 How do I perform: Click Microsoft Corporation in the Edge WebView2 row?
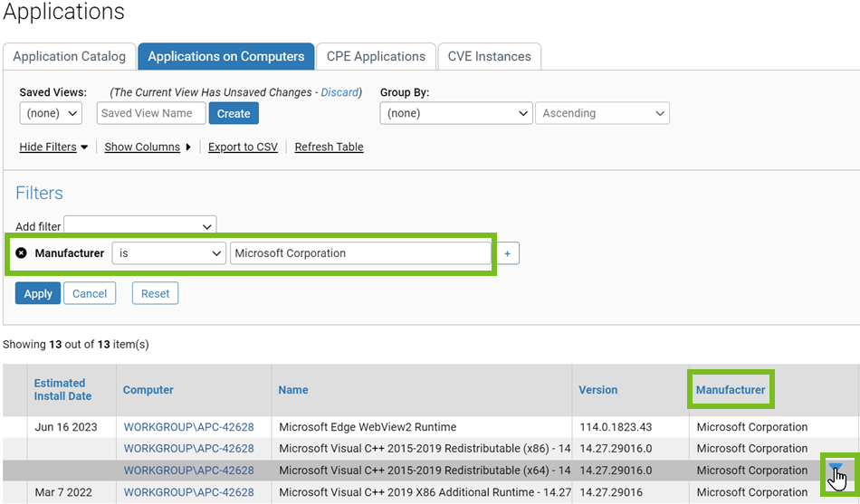(x=752, y=427)
